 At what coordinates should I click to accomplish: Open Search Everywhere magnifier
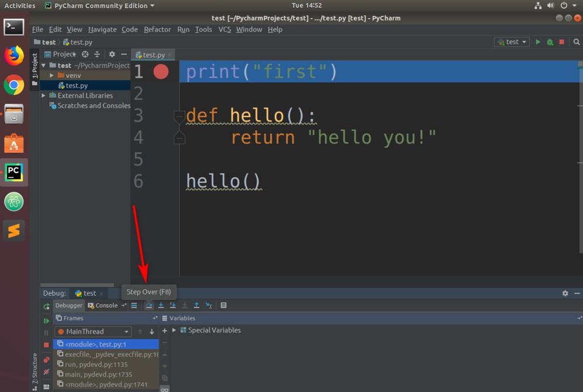click(577, 42)
